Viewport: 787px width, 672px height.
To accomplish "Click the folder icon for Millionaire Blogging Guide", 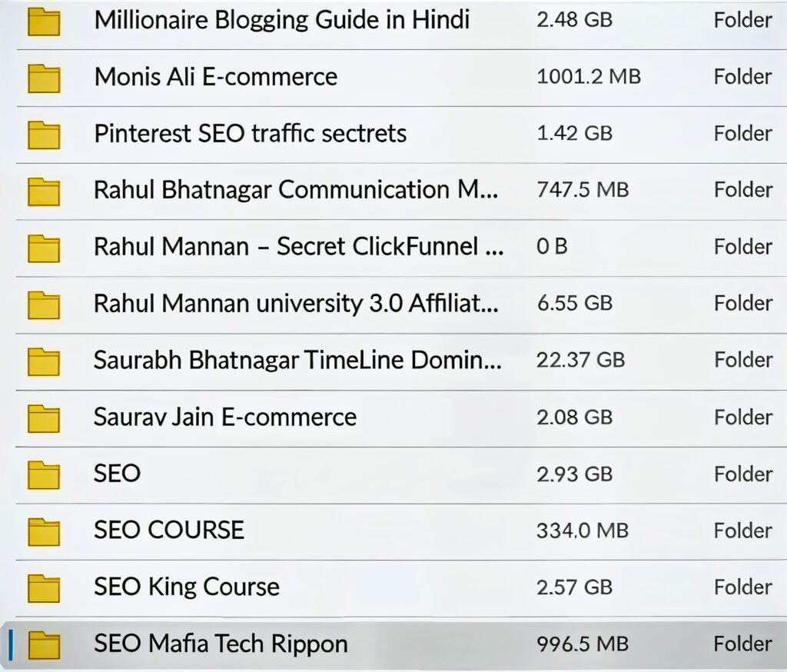I will [x=44, y=21].
